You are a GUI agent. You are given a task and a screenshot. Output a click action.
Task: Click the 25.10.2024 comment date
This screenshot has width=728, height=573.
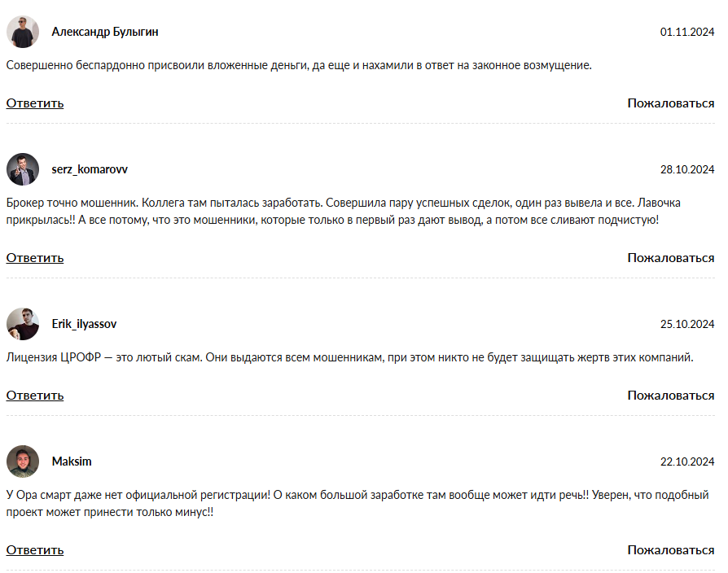tap(686, 325)
